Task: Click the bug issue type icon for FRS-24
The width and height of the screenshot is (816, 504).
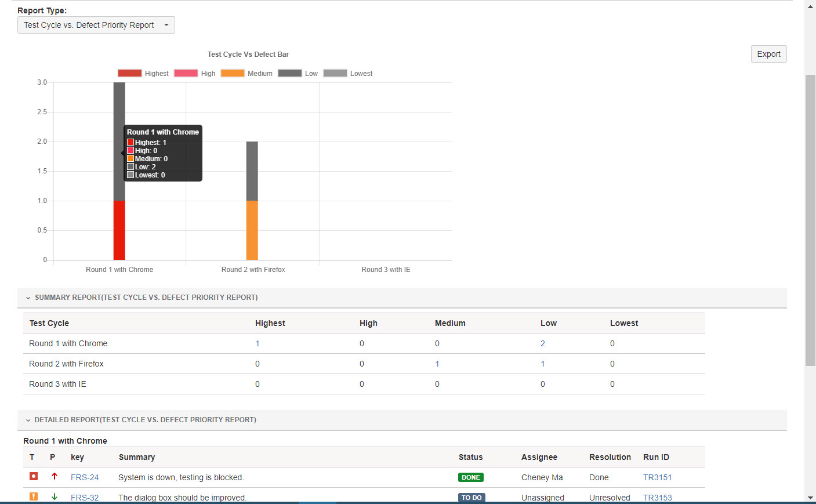Action: (x=34, y=476)
